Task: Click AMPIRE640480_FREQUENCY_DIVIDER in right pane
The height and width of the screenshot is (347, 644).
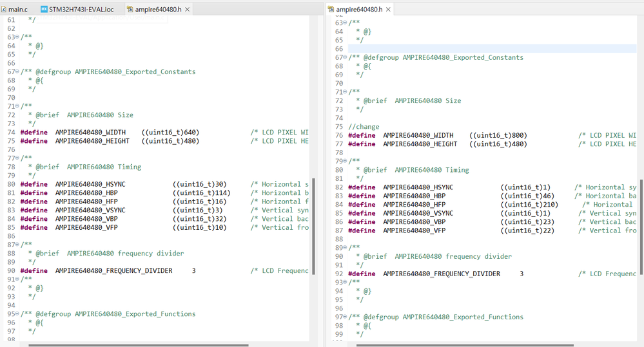Action: pyautogui.click(x=442, y=274)
